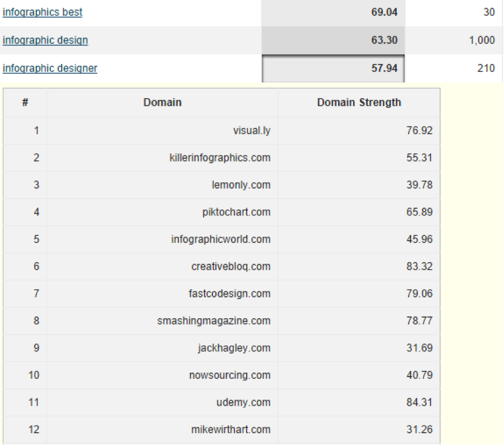
Task: Click rank number 1 in the domain table
Action: [x=36, y=131]
